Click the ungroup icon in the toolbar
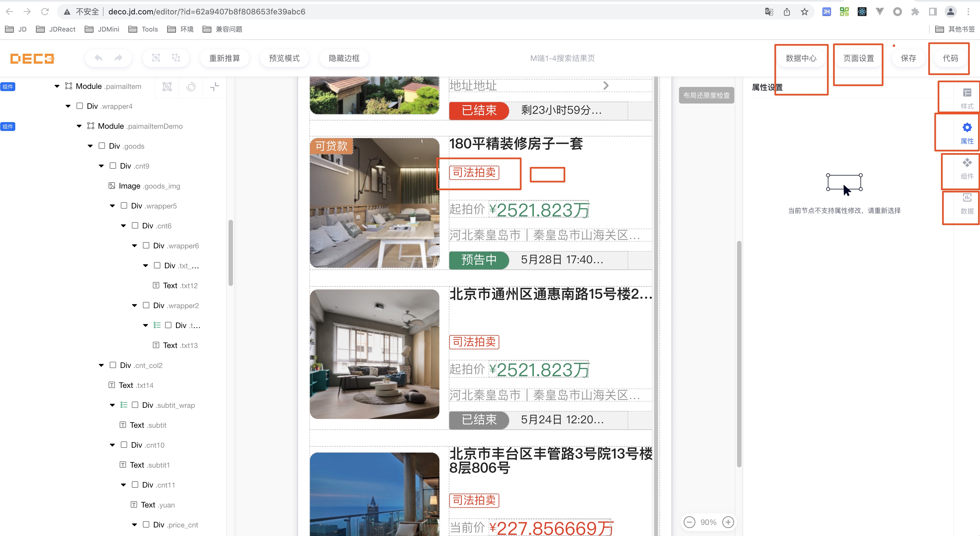The height and width of the screenshot is (536, 980). point(176,58)
